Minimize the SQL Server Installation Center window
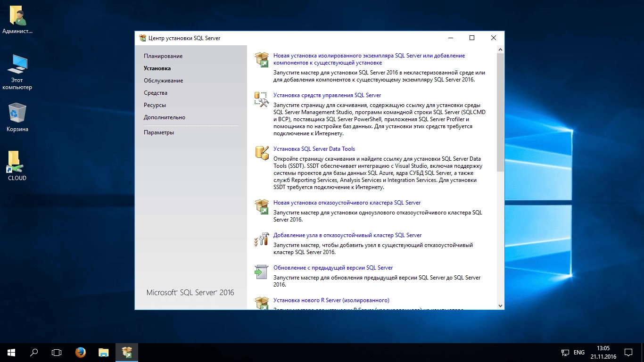Screen dimensions: 644x362 point(450,38)
